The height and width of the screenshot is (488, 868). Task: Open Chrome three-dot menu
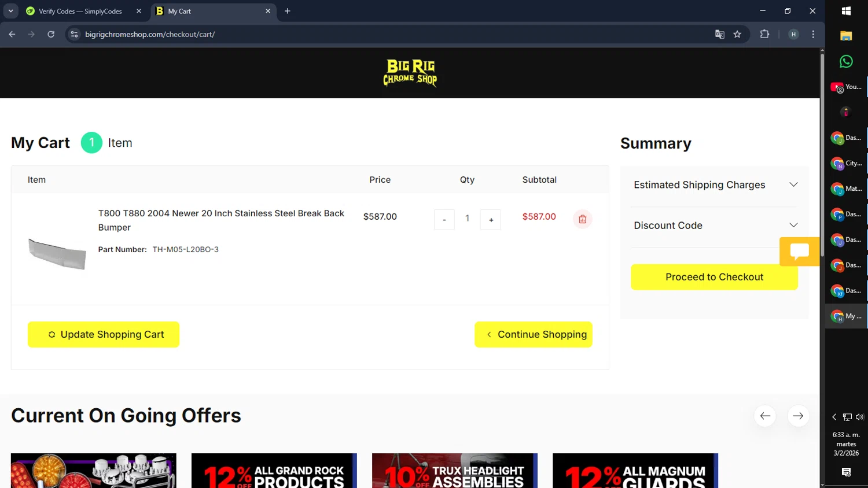tap(813, 34)
